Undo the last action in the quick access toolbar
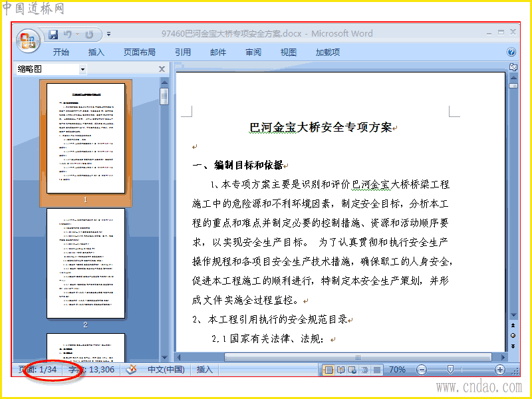The height and width of the screenshot is (399, 532). coord(68,35)
